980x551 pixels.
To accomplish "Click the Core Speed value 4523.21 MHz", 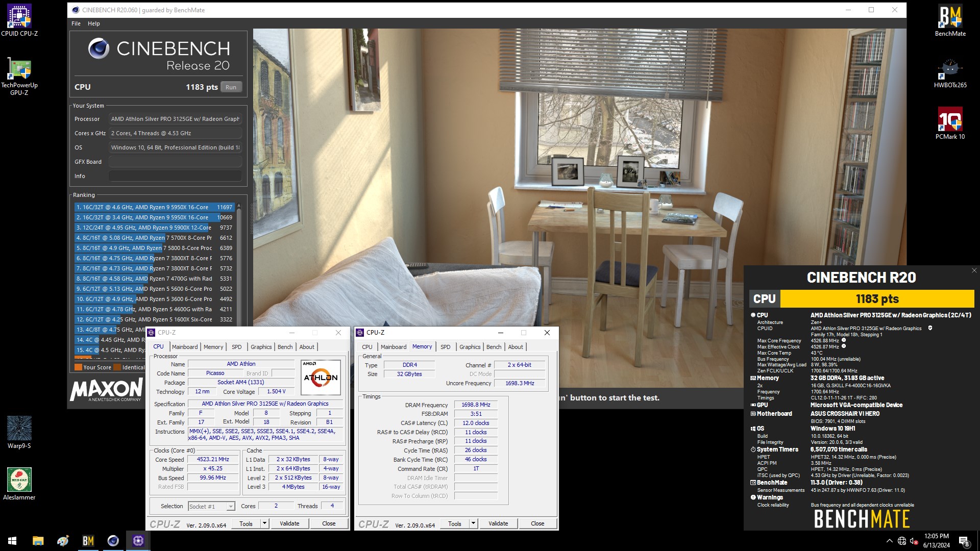I will [213, 459].
